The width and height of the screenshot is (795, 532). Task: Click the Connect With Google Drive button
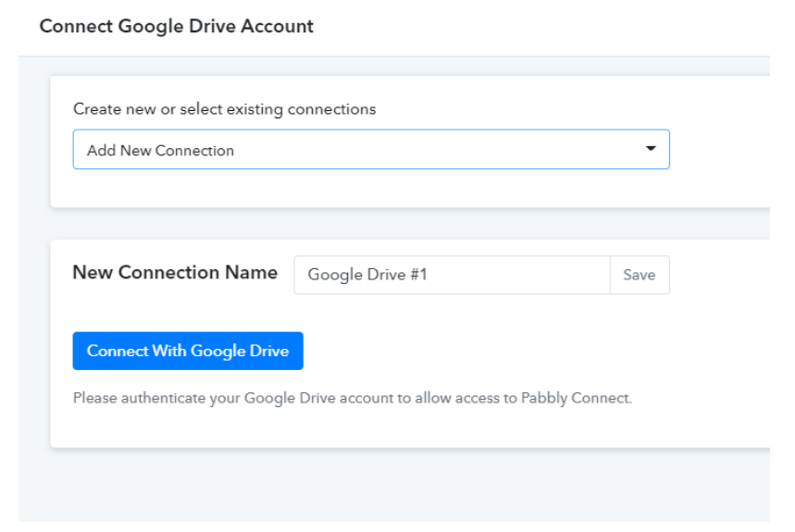188,352
